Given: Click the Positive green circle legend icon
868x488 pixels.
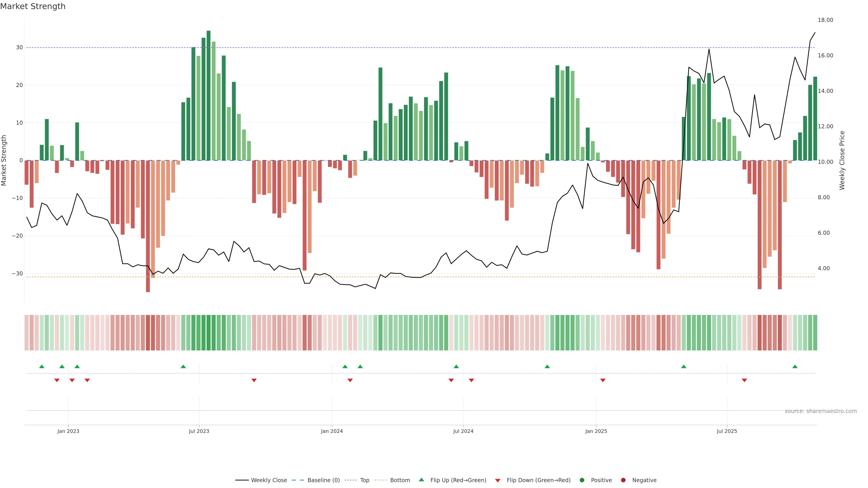Looking at the screenshot, I should [x=582, y=480].
